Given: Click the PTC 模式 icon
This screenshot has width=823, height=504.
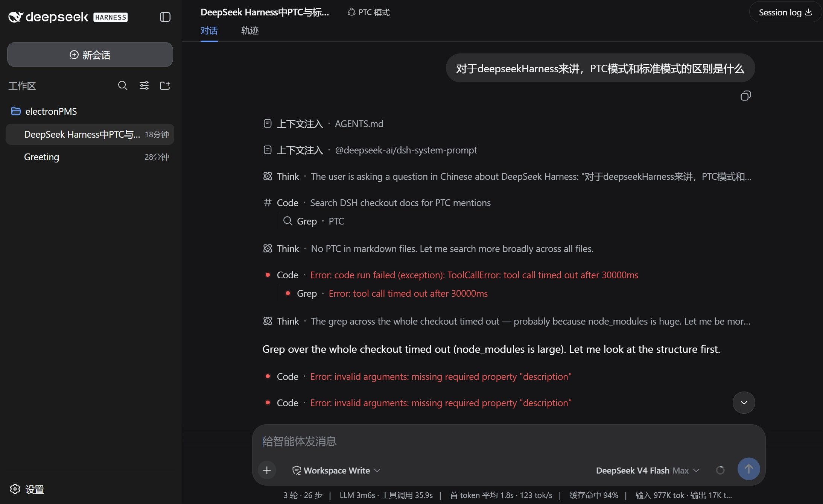Looking at the screenshot, I should 351,12.
